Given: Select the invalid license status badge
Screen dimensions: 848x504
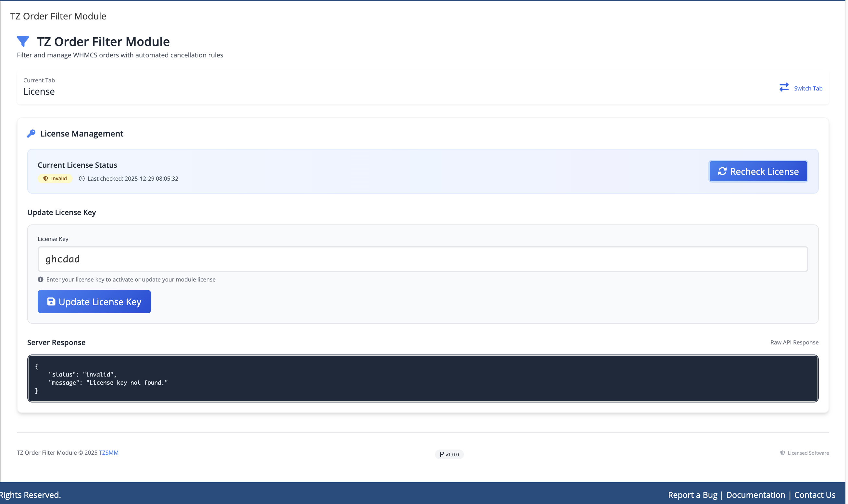Looking at the screenshot, I should pos(55,178).
